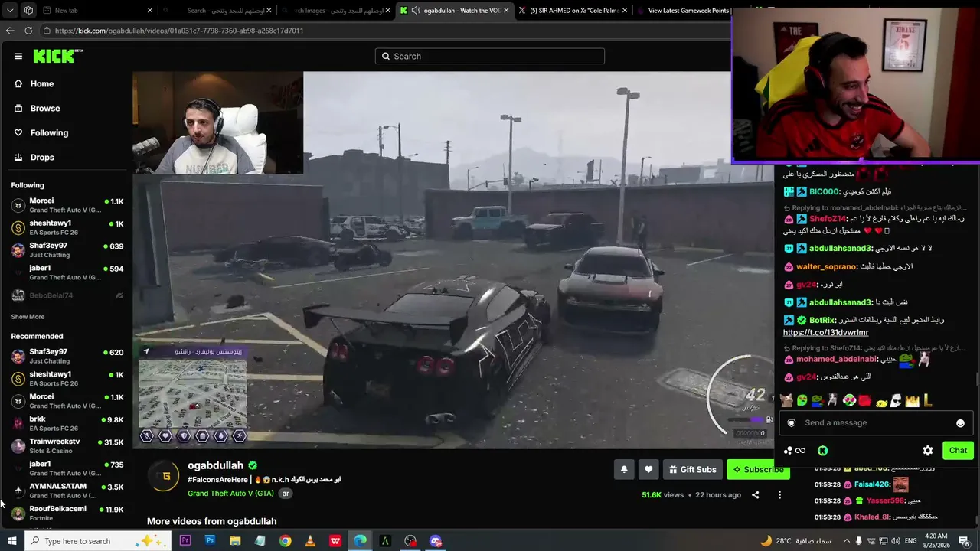980x551 pixels.
Task: Send message with Chat button
Action: click(x=958, y=451)
